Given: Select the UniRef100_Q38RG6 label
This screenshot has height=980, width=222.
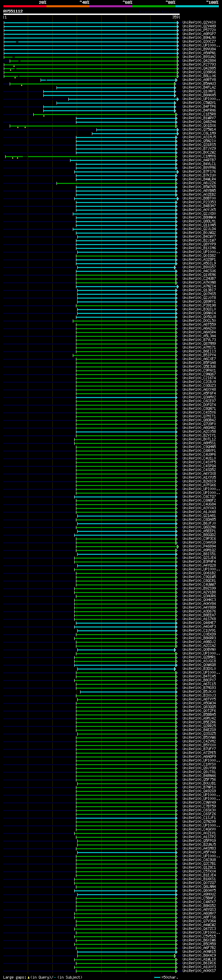Looking at the screenshot, I should pyautogui.click(x=199, y=72).
